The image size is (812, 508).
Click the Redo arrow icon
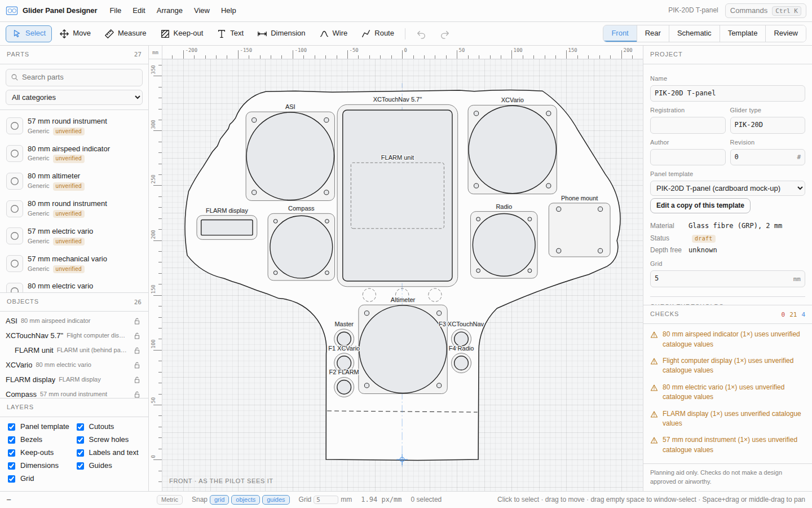(x=445, y=34)
